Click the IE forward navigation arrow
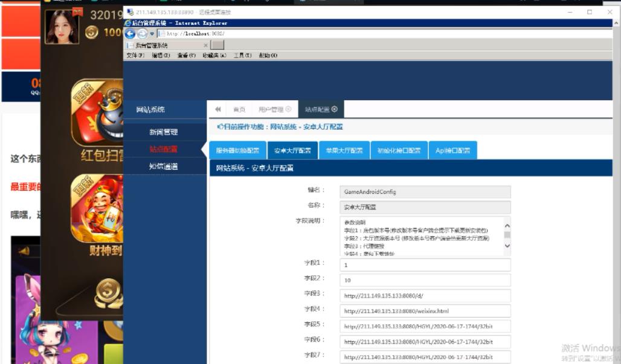 point(142,34)
